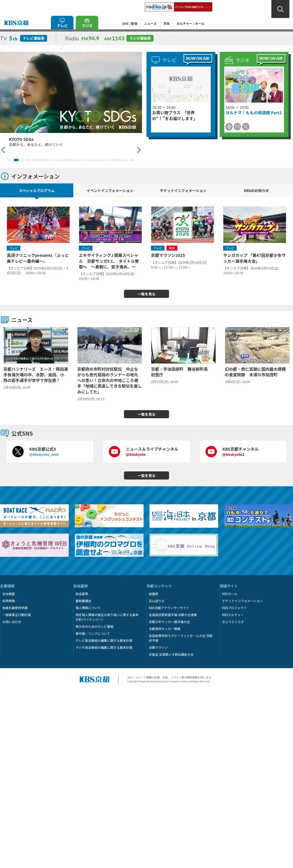293x868 pixels.
Task: Click the テレビ番組表 button
Action: pyautogui.click(x=33, y=38)
